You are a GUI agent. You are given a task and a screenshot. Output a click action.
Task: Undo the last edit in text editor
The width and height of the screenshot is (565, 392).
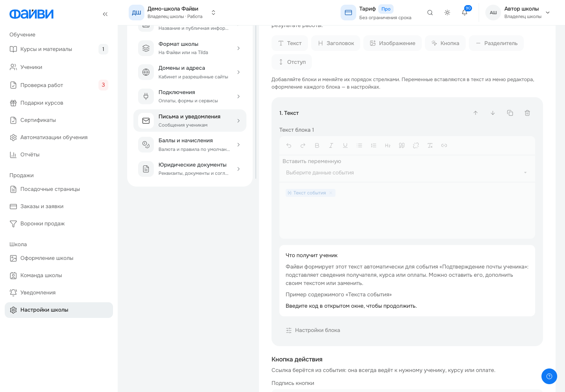coord(289,145)
